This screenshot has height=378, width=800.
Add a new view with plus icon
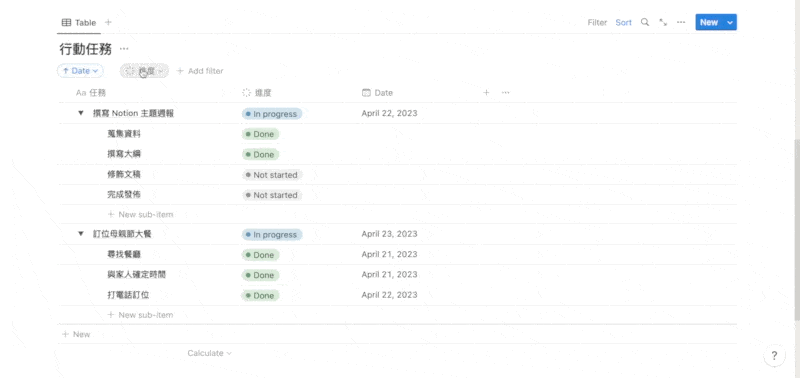(x=108, y=22)
